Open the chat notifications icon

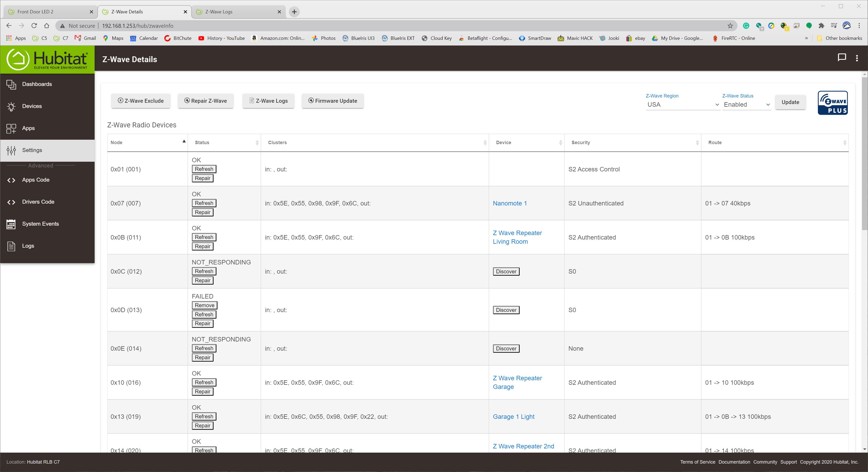pos(842,58)
